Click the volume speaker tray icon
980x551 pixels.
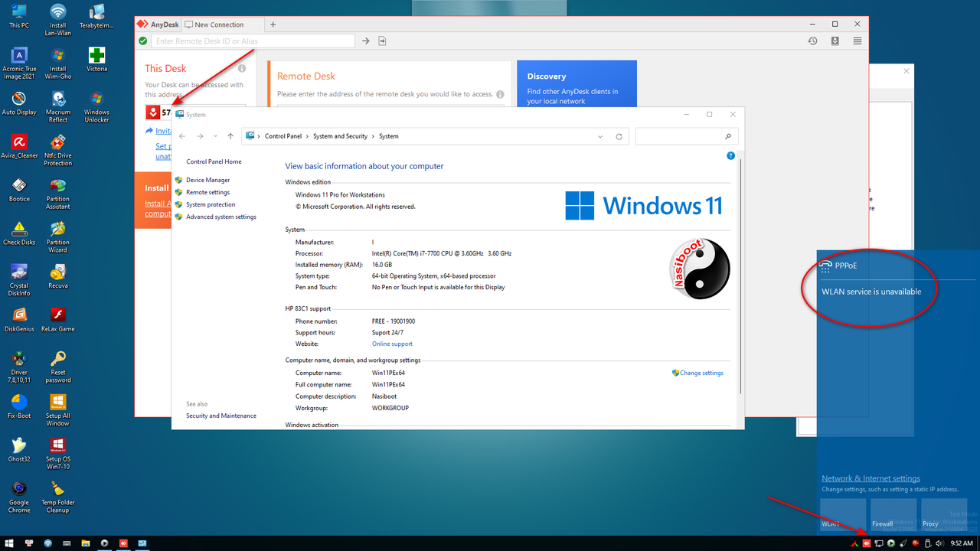[939, 543]
